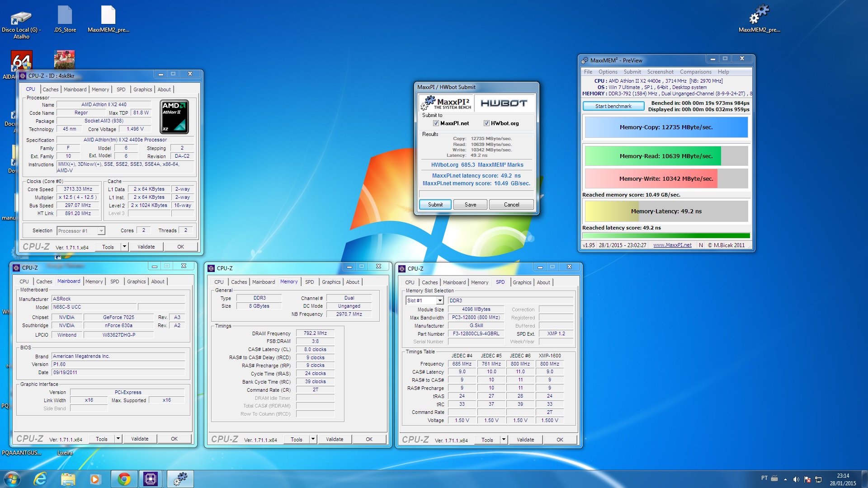This screenshot has width=868, height=488.
Task: Click the Memory-Read 10639 MByte/sec bar
Action: (666, 156)
